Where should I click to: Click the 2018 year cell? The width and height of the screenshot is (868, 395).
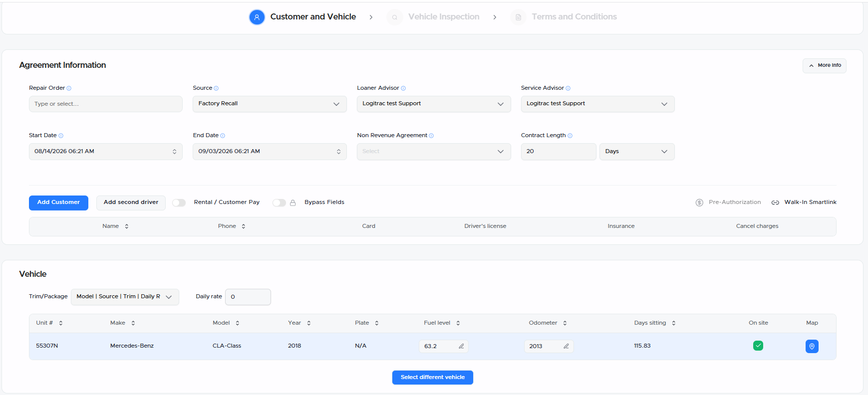click(x=294, y=346)
